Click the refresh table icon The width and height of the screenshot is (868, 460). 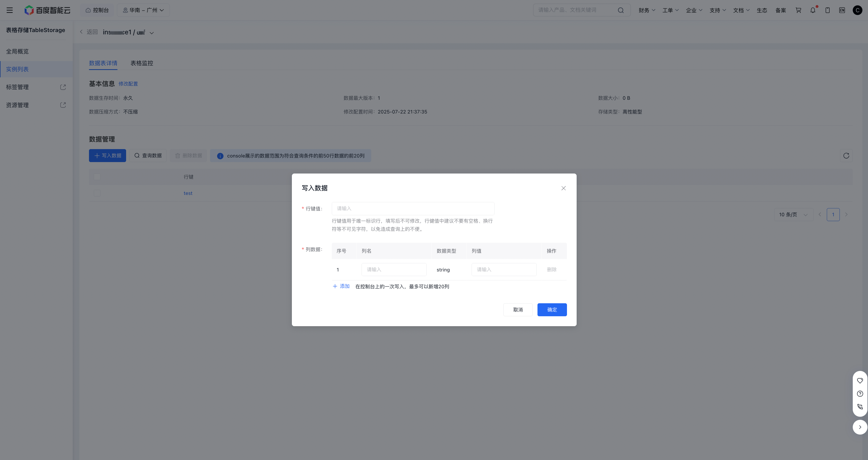[846, 155]
